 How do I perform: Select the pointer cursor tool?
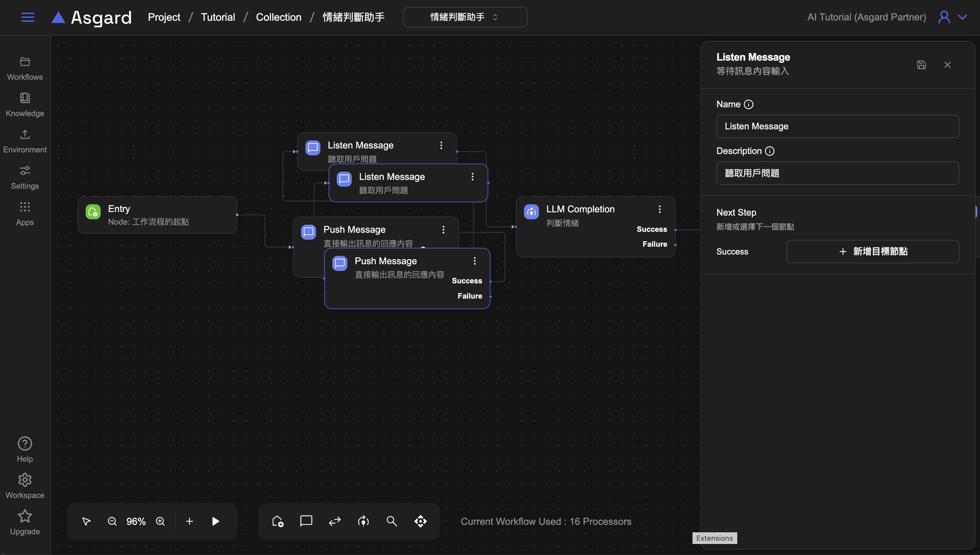(x=87, y=521)
